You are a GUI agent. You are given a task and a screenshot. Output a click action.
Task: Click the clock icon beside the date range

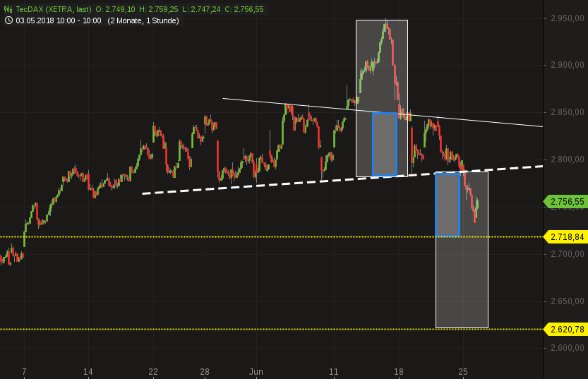click(x=8, y=20)
